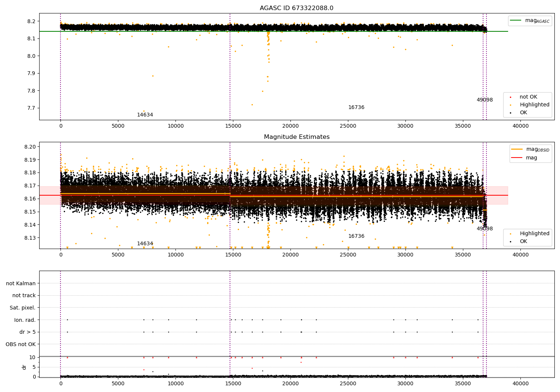The height and width of the screenshot is (392, 560).
Task: Click the rotated 'dr' y-axis label
Action: tap(24, 367)
